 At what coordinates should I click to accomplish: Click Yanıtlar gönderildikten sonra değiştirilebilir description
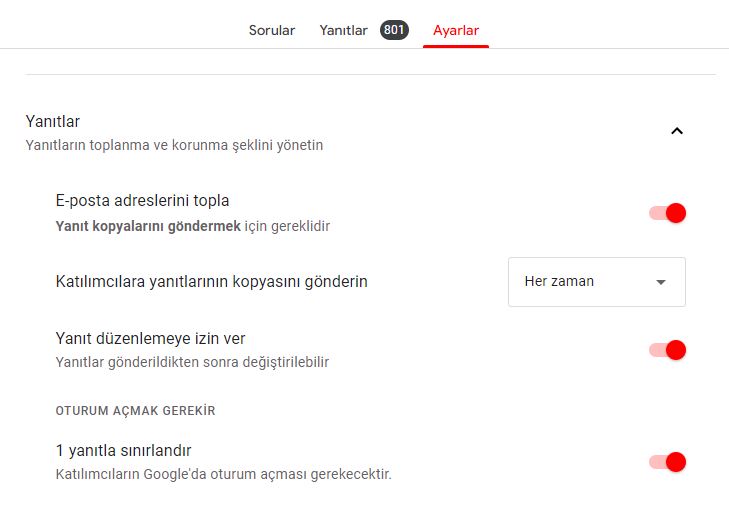tap(192, 362)
